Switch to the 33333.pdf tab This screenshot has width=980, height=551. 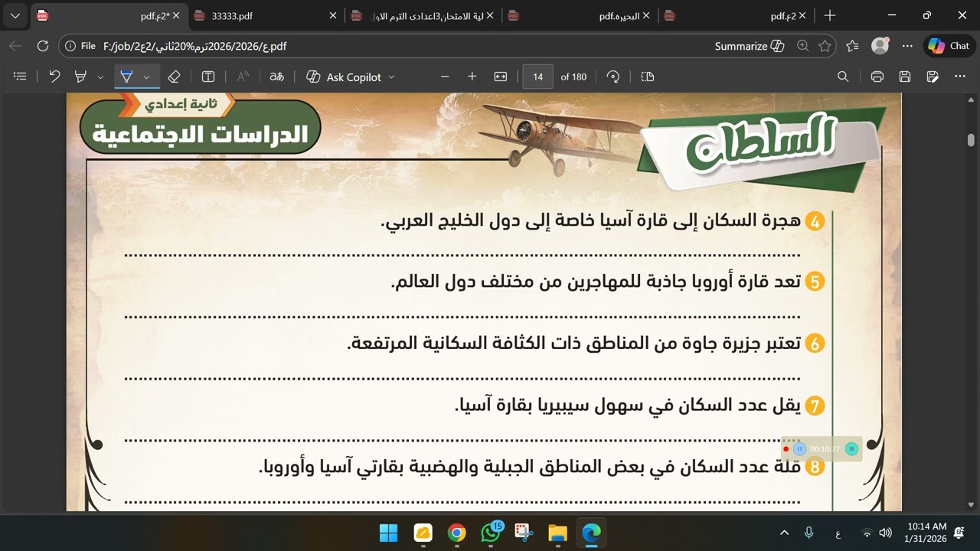[x=265, y=15]
